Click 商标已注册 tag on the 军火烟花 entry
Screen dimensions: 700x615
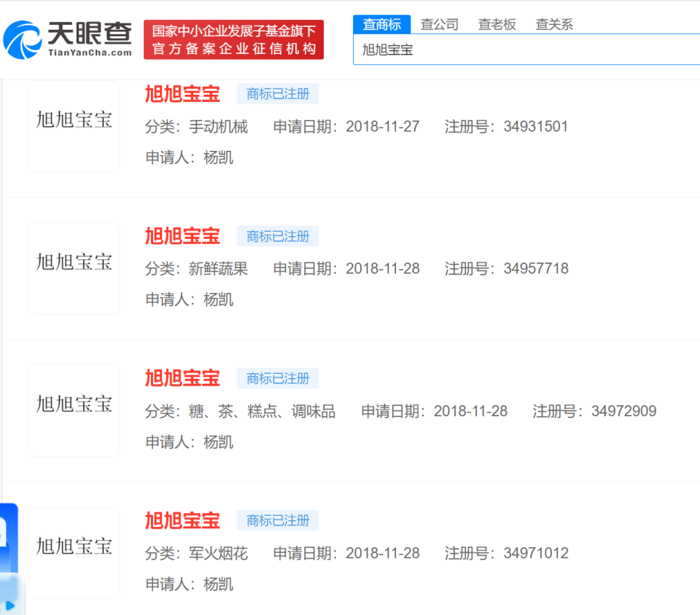pyautogui.click(x=277, y=520)
